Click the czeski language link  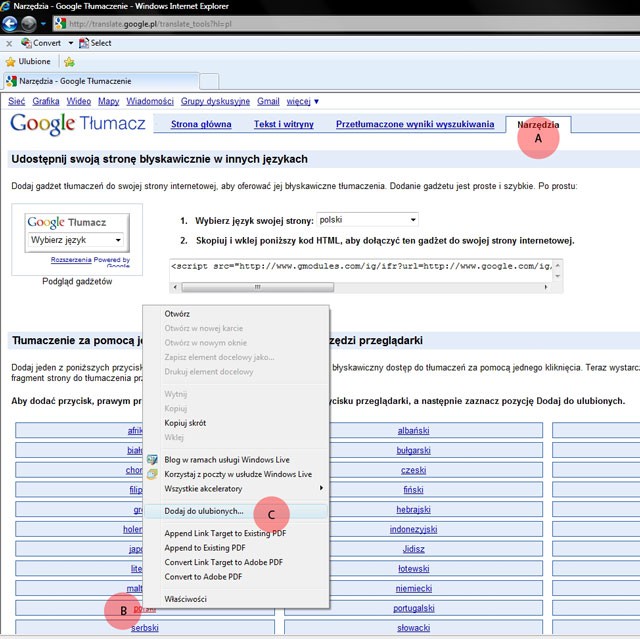[x=413, y=470]
